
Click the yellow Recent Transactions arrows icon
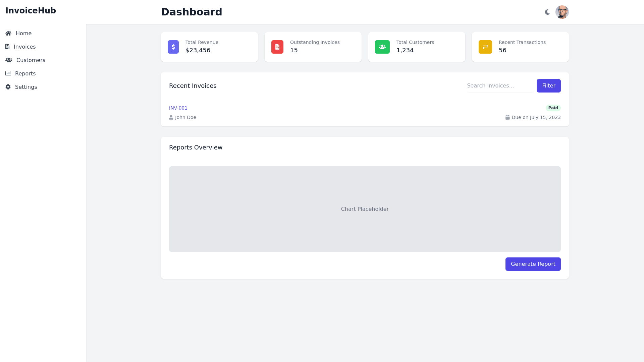point(485,47)
